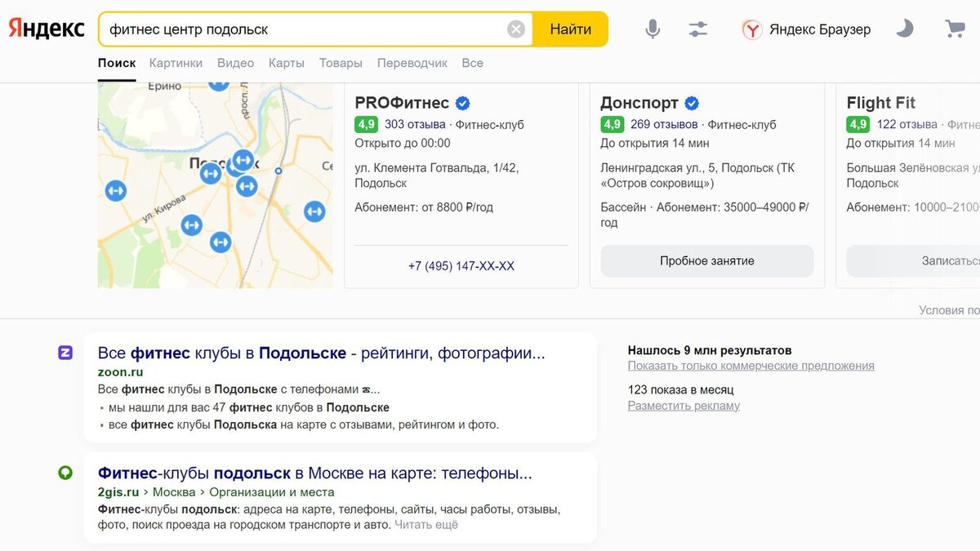Open the shopping cart icon

[x=954, y=29]
